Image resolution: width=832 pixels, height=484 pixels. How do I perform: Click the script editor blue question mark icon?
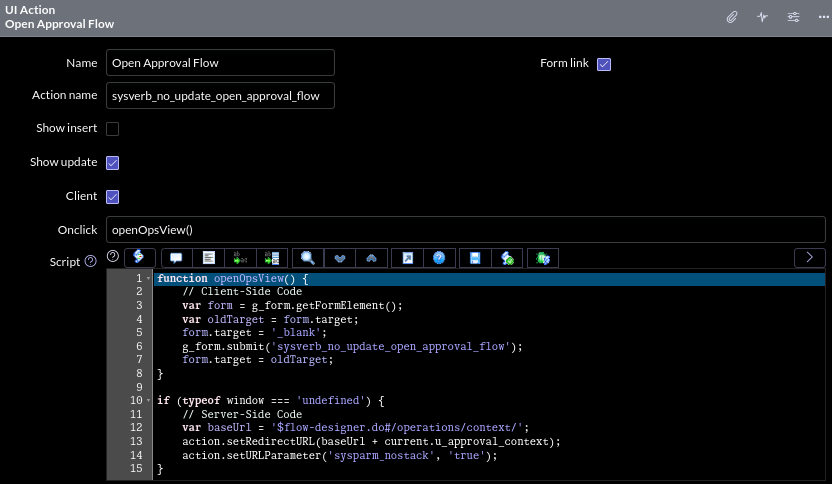coord(438,258)
